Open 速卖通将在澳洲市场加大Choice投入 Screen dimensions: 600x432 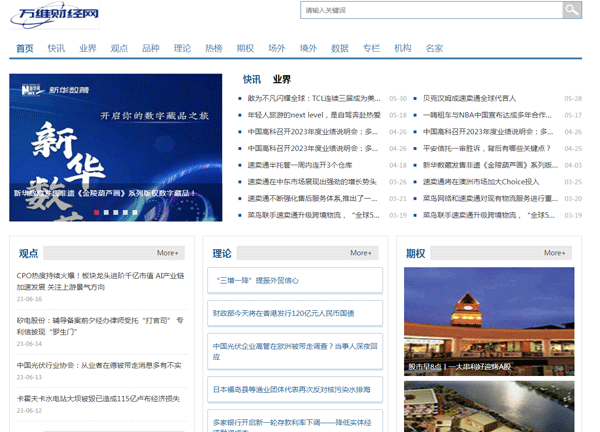pyautogui.click(x=481, y=182)
